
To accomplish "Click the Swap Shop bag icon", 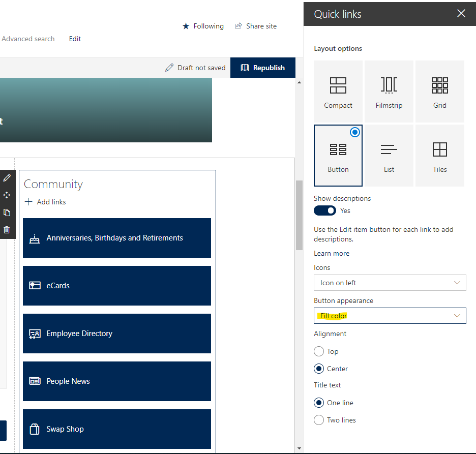I will 34,429.
